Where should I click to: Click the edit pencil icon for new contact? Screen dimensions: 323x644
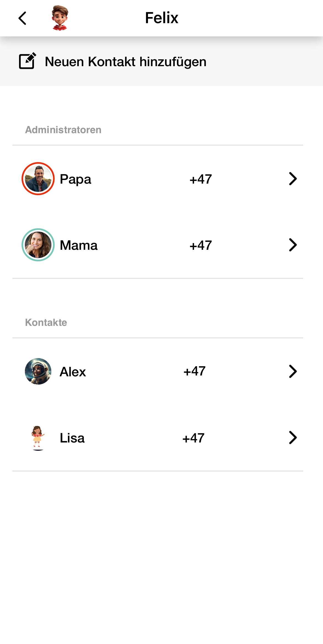click(27, 61)
